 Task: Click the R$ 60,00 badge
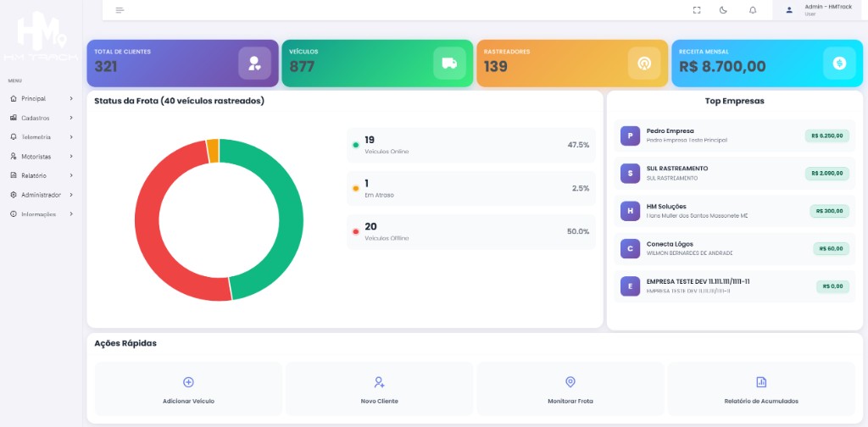point(831,248)
